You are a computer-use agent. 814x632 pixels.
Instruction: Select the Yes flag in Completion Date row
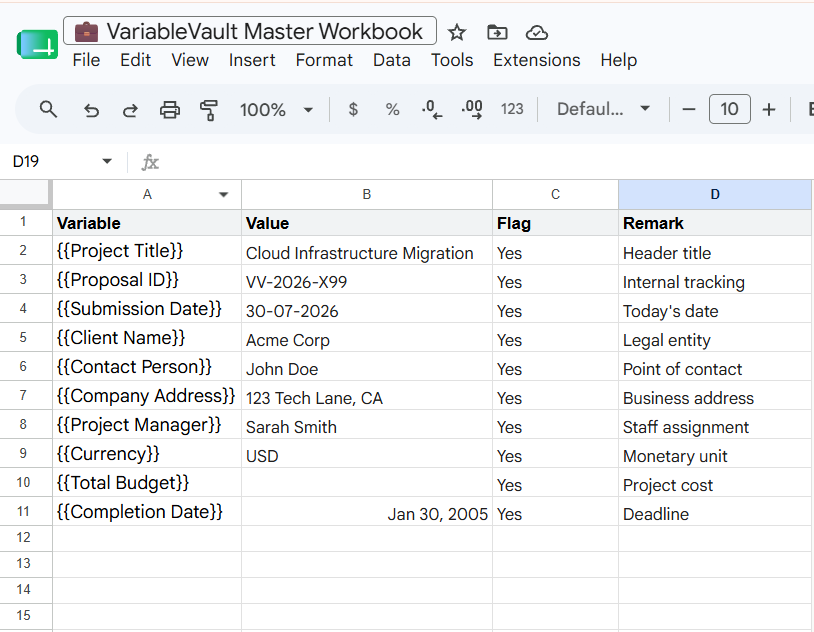(x=555, y=512)
